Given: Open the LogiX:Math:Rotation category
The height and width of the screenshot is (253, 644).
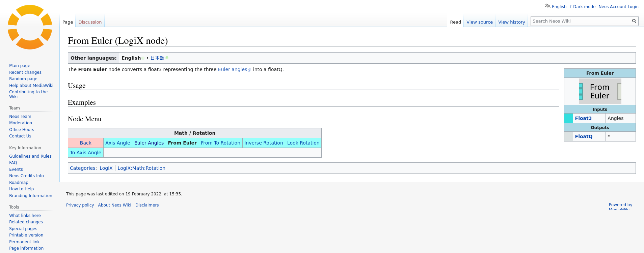Looking at the screenshot, I should coord(141,168).
